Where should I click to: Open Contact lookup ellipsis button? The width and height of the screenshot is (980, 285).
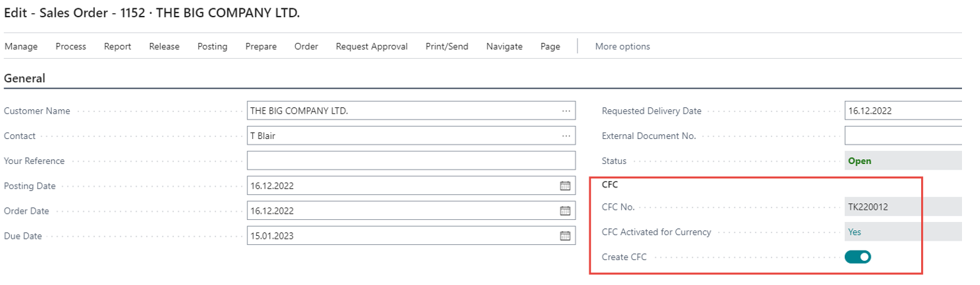click(567, 136)
